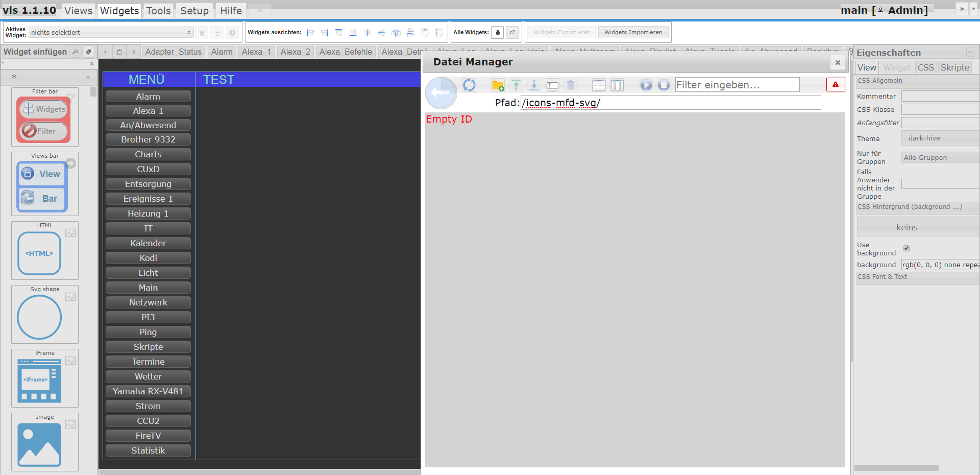Click the tag icon next to Widget einfügen
This screenshot has height=475, width=980.
click(88, 52)
